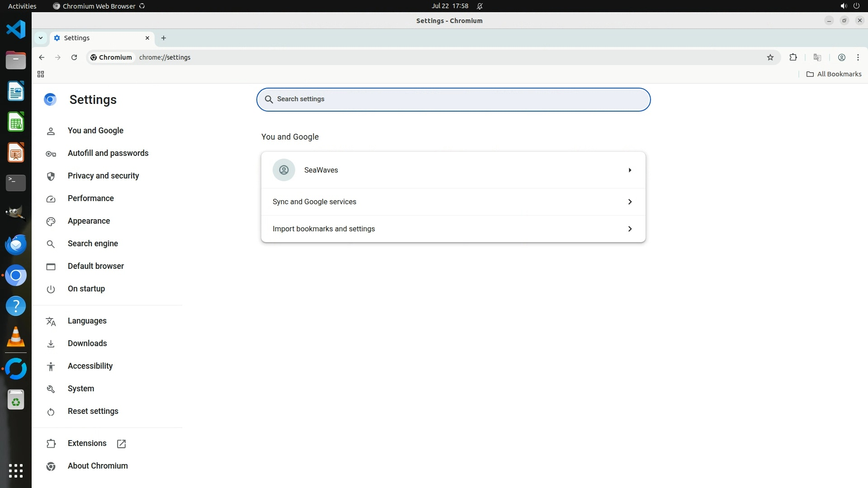The width and height of the screenshot is (868, 488).
Task: Bookmark this page with star icon
Action: [770, 57]
